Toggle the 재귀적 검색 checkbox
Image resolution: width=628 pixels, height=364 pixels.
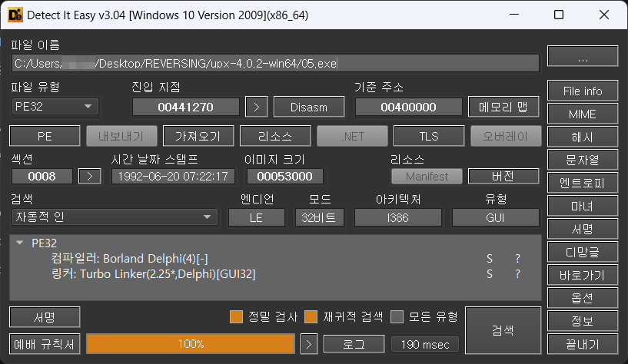tap(311, 317)
